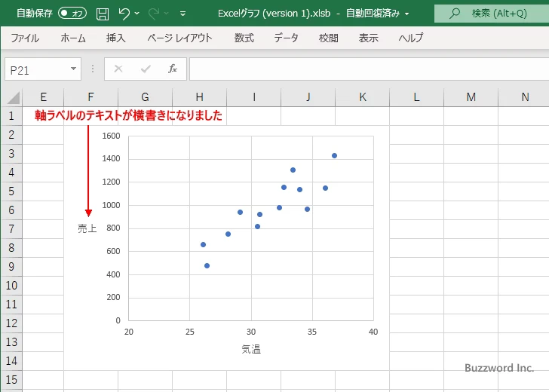The image size is (549, 392).
Task: Click the 800 vertical axis value
Action: tap(113, 228)
